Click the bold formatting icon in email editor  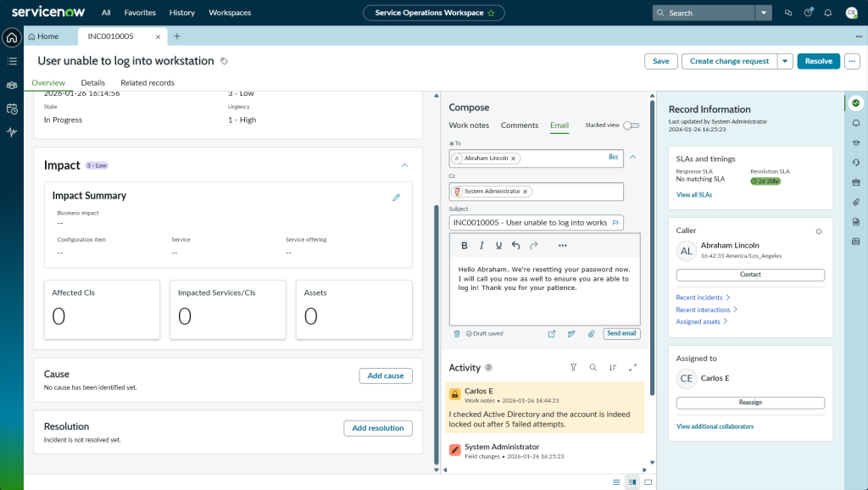click(x=465, y=246)
